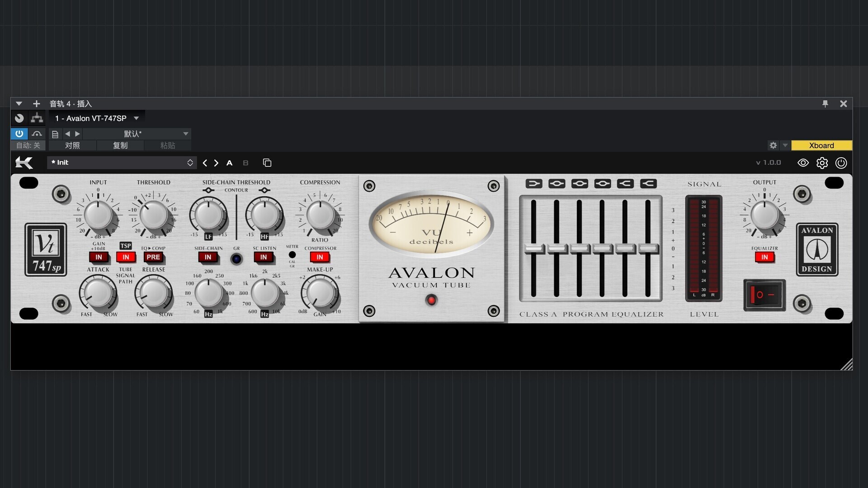Click the sixth EQ band high-shelf shape icon
This screenshot has width=868, height=488.
[x=648, y=183]
